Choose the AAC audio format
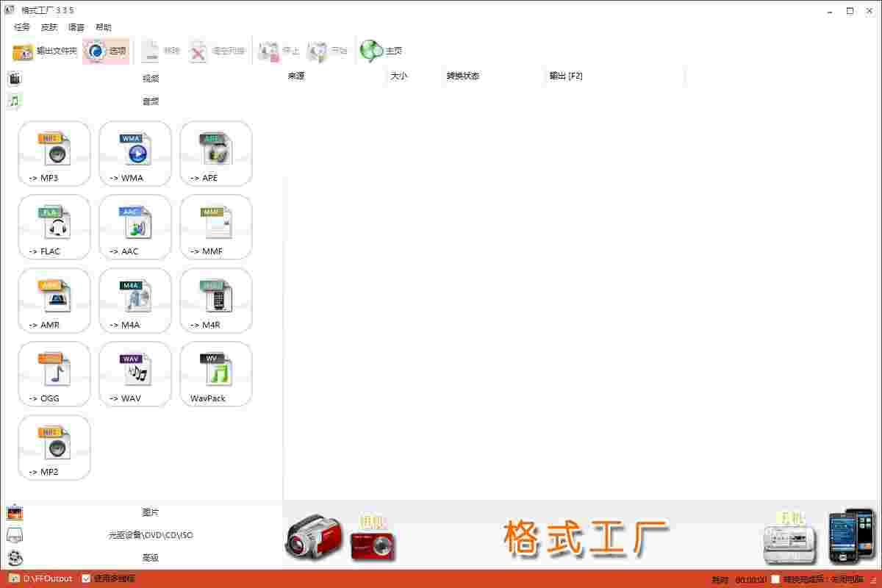The width and height of the screenshot is (882, 588). point(135,226)
